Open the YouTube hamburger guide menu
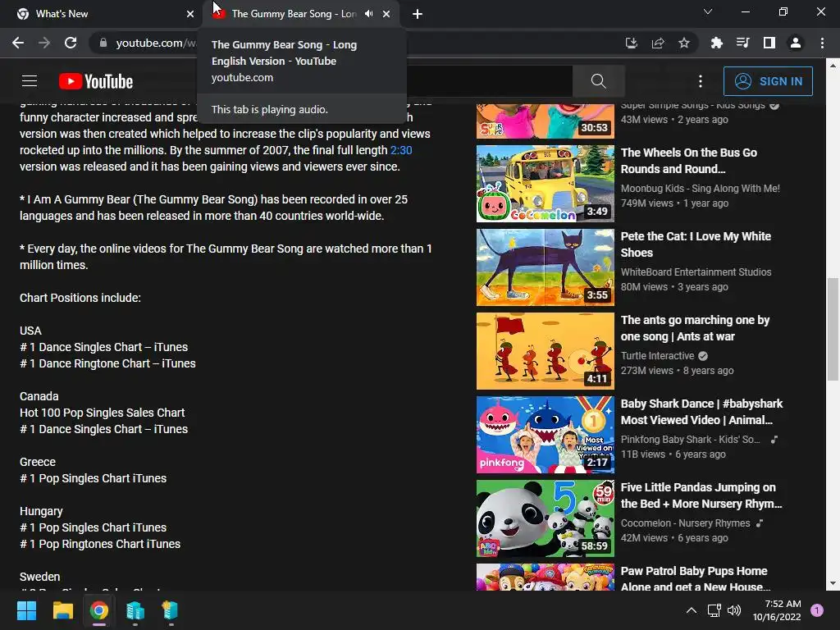Image resolution: width=840 pixels, height=630 pixels. point(30,81)
